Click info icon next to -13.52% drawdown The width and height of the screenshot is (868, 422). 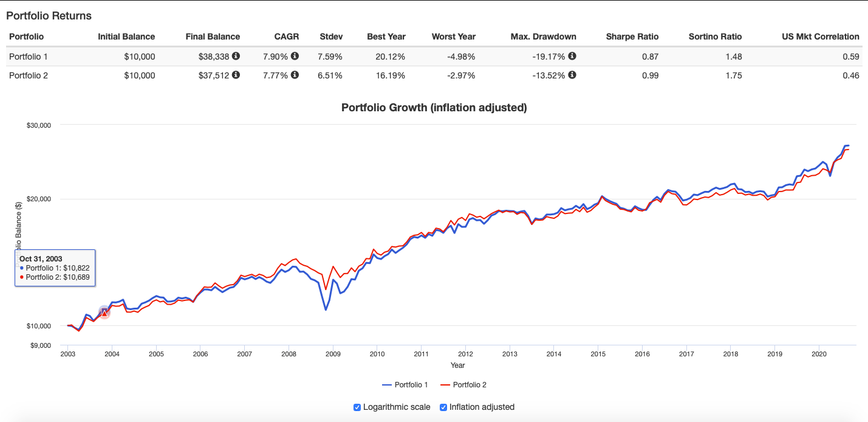click(x=572, y=75)
